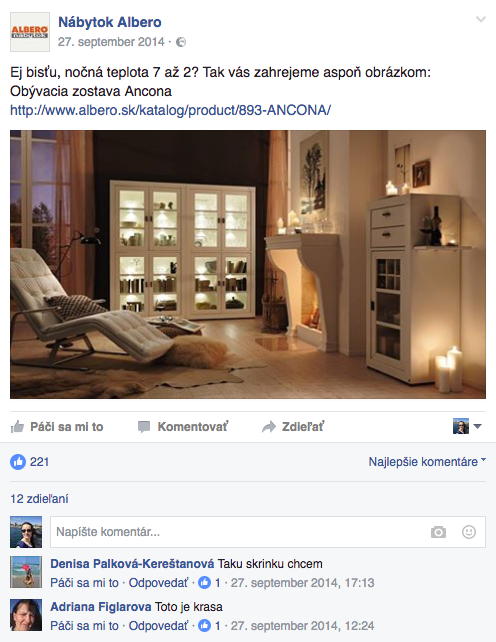The height and width of the screenshot is (642, 496).
Task: Expand the Najlepšie komentáre sort dropdown
Action: pos(427,462)
